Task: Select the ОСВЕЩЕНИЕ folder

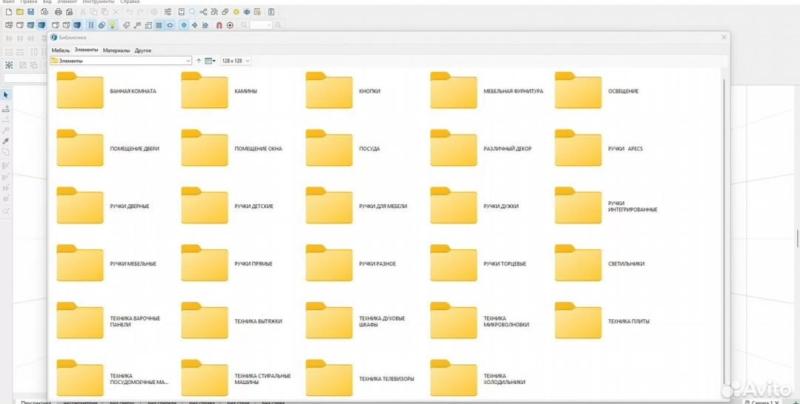Action: 578,91
